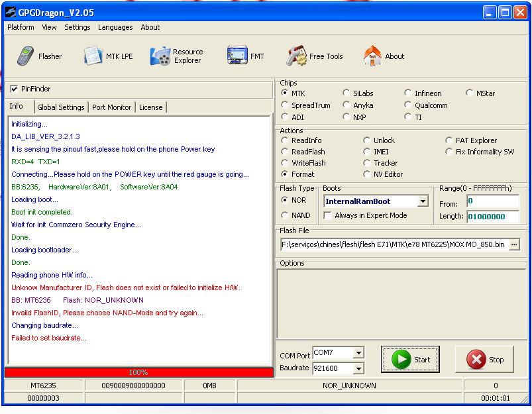This screenshot has height=414, width=532.
Task: Open the FMT monitor icon
Action: click(x=237, y=56)
